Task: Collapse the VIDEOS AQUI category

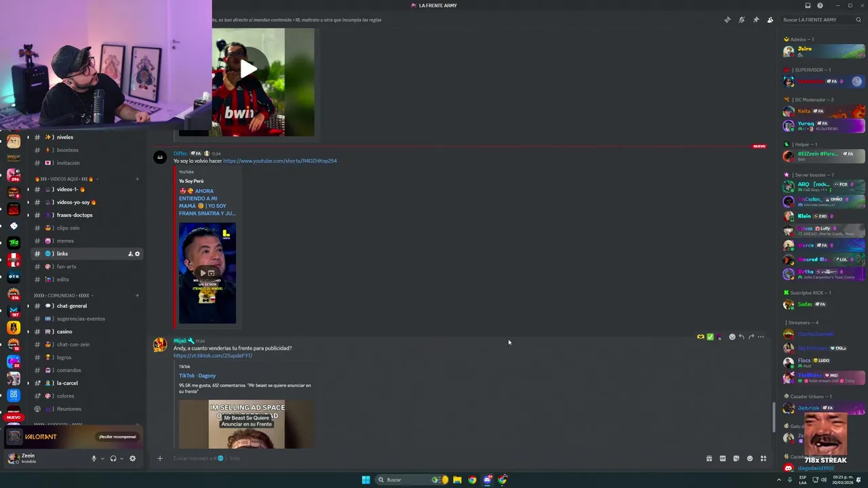Action: click(x=66, y=179)
